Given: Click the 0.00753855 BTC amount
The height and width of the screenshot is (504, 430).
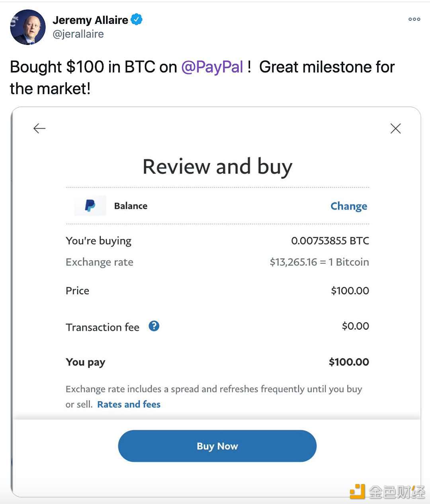Looking at the screenshot, I should tap(330, 241).
